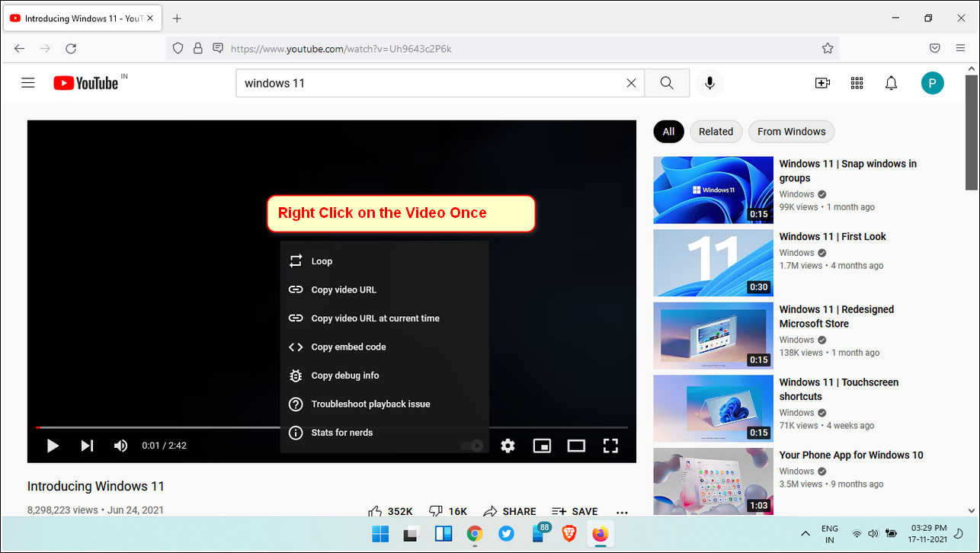Open the player settings gear
980x553 pixels.
(x=508, y=446)
